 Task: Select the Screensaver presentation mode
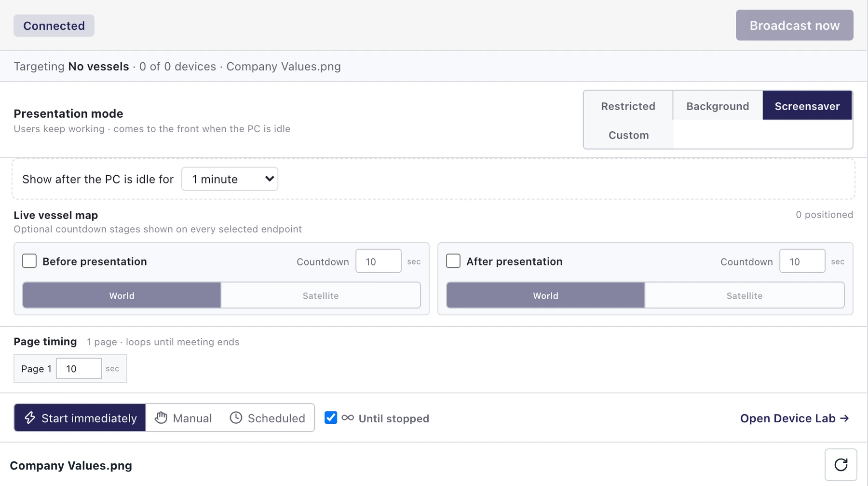coord(807,106)
